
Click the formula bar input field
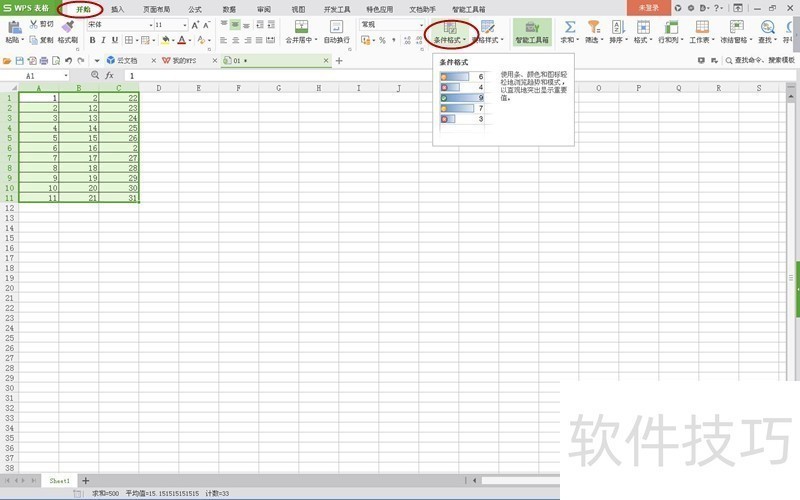[x=459, y=76]
